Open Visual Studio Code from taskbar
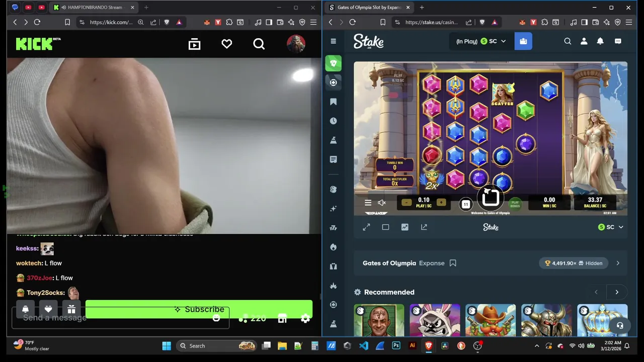 [x=363, y=345]
